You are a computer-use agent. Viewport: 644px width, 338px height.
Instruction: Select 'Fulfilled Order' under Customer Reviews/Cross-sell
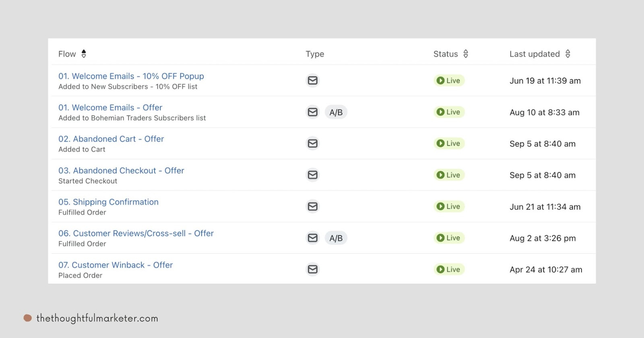(x=82, y=244)
